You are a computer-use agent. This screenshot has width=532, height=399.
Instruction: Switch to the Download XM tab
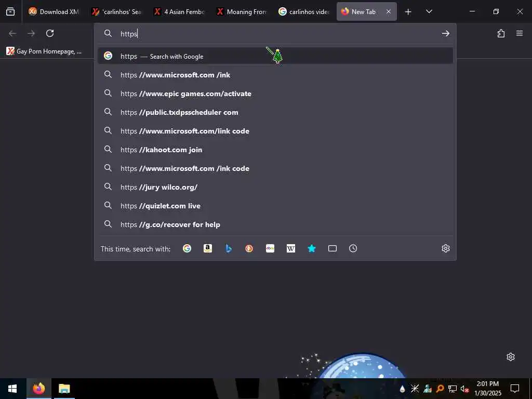[x=54, y=11]
